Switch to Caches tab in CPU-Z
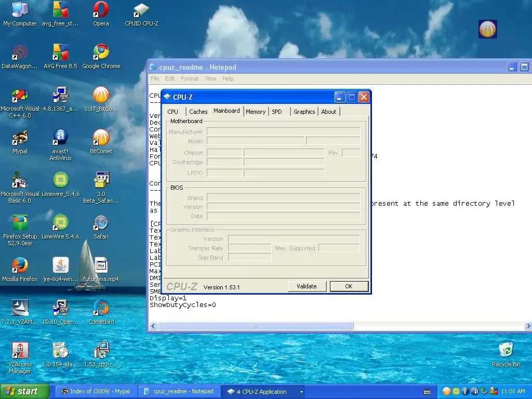532x399 pixels. 198,112
